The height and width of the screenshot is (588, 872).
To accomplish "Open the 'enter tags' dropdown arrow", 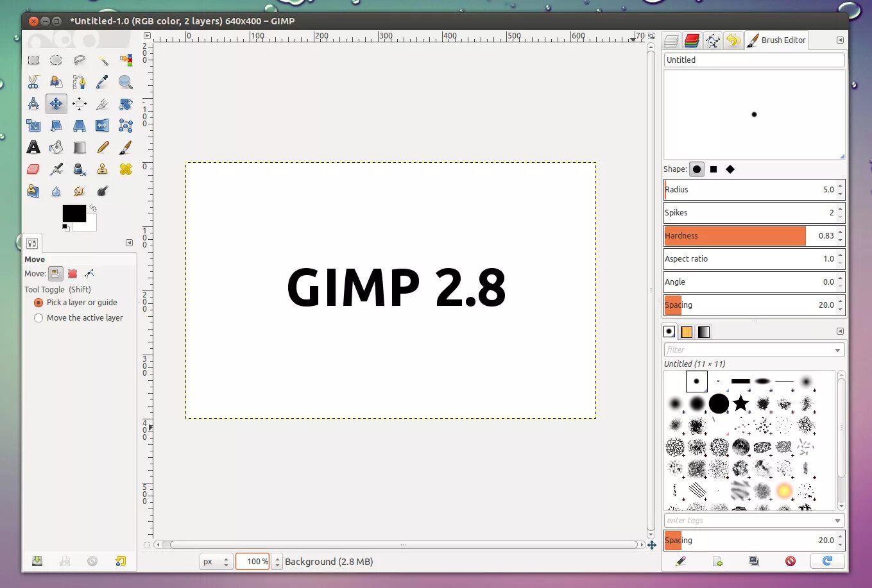I will [x=837, y=521].
